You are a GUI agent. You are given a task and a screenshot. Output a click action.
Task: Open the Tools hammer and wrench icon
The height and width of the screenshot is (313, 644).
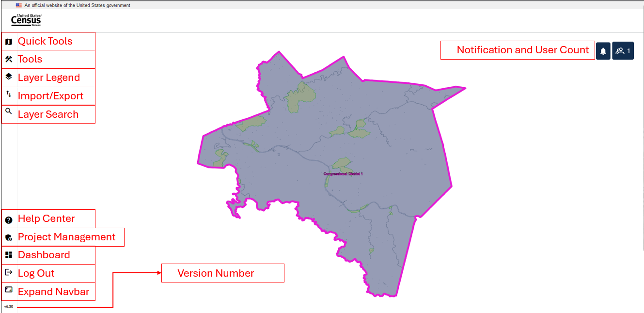(x=8, y=59)
